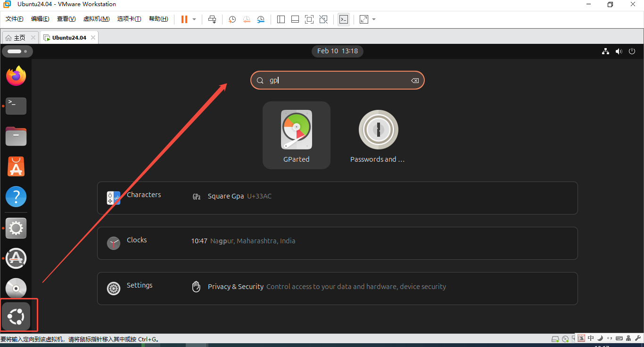
Task: Pause the virtual machine with the orange pause button
Action: (184, 19)
